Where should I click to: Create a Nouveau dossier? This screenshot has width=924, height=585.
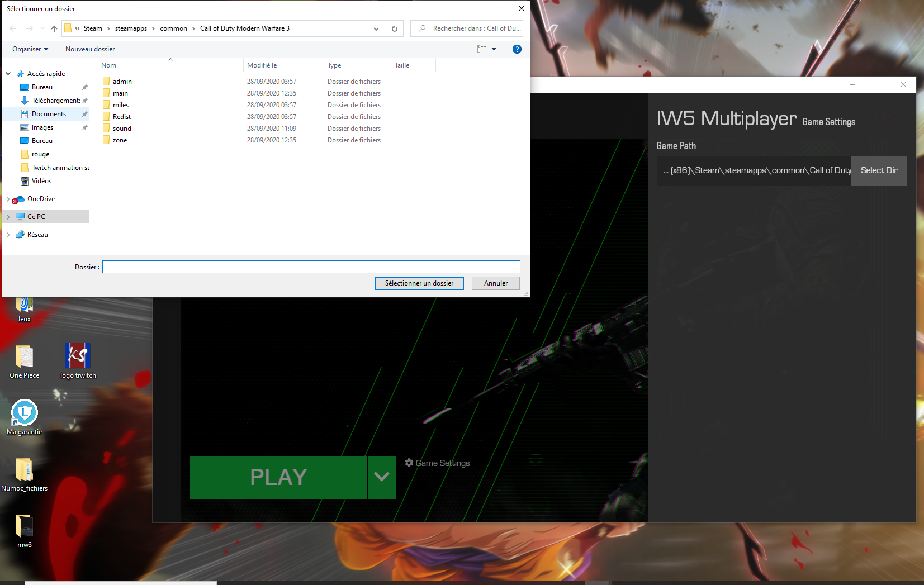click(90, 49)
